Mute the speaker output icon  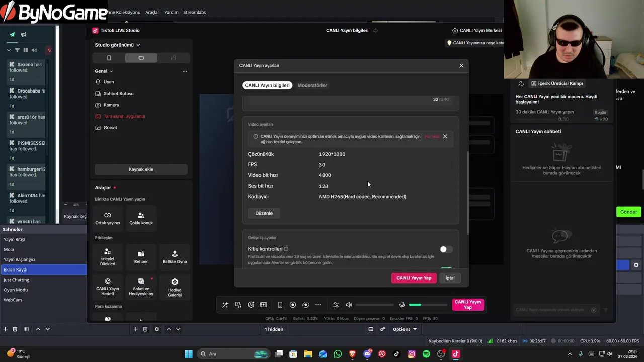(349, 305)
